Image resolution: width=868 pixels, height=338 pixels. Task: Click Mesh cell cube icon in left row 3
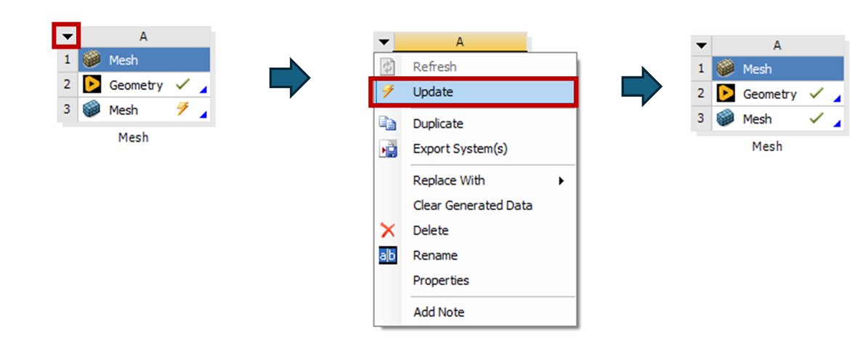[x=91, y=110]
